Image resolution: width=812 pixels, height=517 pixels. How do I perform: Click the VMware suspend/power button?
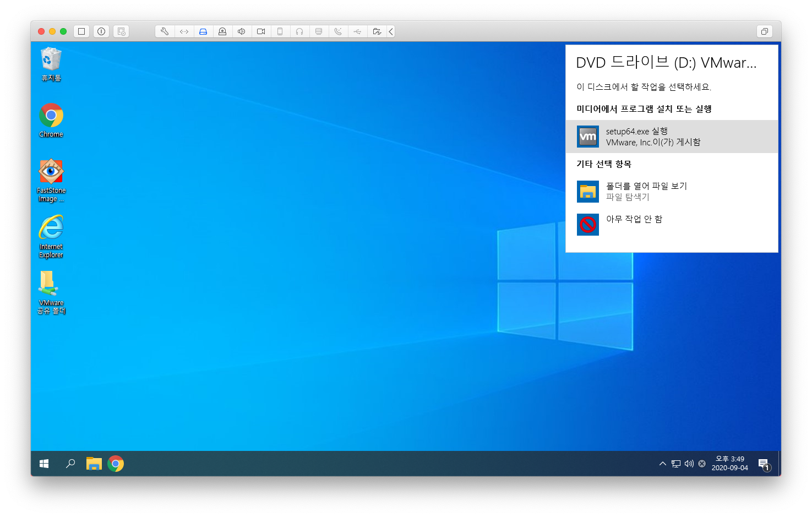tap(101, 31)
